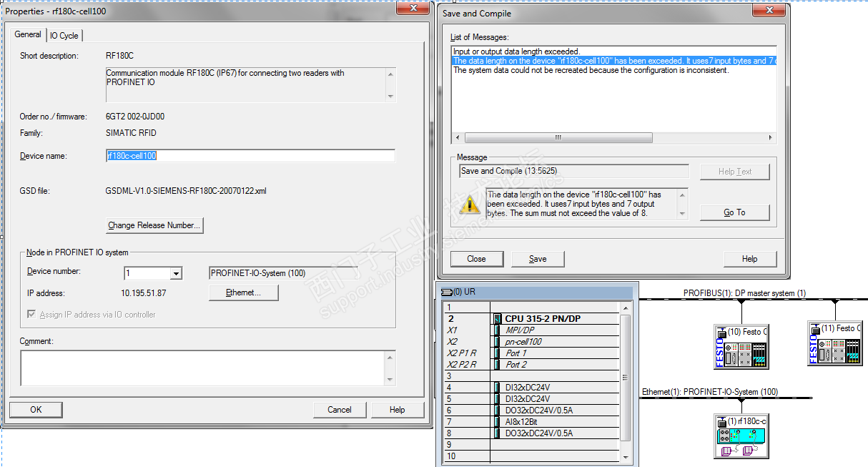Select 'data length on the device' message
The width and height of the screenshot is (868, 467).
pos(614,61)
